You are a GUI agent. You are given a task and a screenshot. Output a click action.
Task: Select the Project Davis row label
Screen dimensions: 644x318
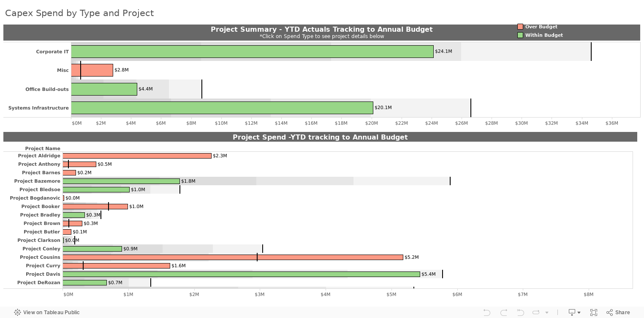coord(43,274)
